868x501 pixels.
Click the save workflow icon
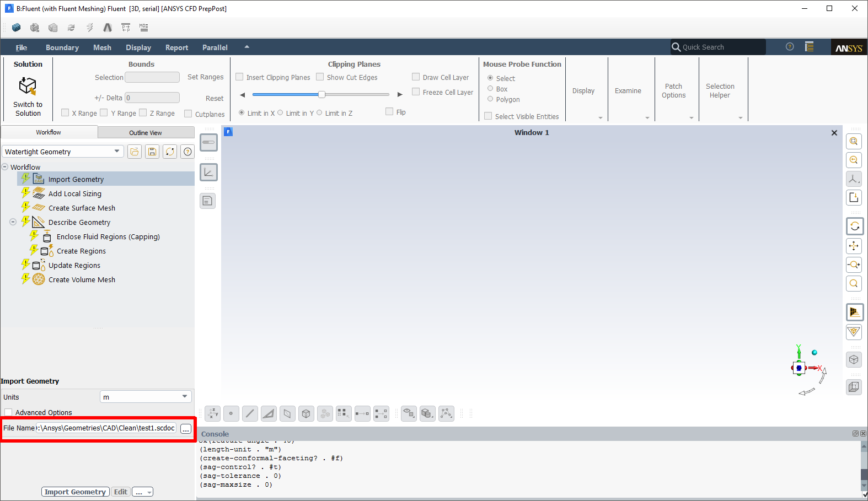pyautogui.click(x=152, y=152)
